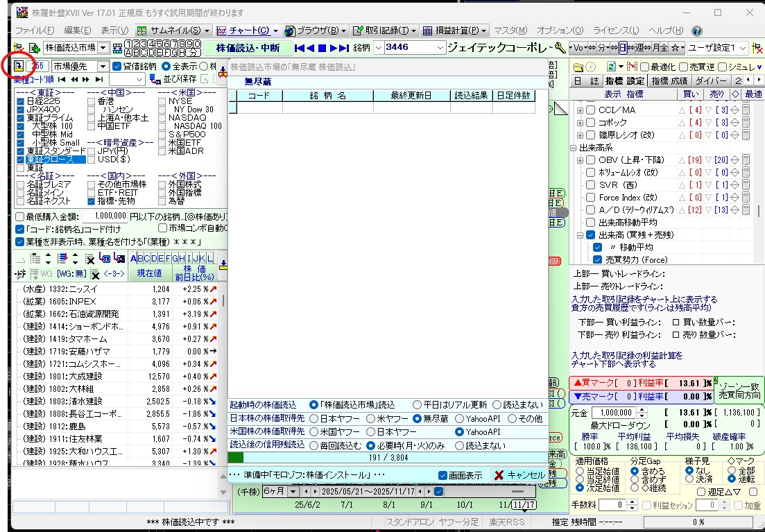This screenshot has height=532, width=765.
Task: Click the 元金 amount input field
Action: (x=612, y=412)
